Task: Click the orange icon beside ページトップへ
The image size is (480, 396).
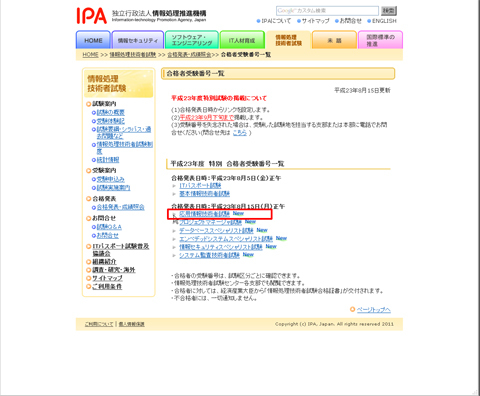Action: tap(352, 309)
